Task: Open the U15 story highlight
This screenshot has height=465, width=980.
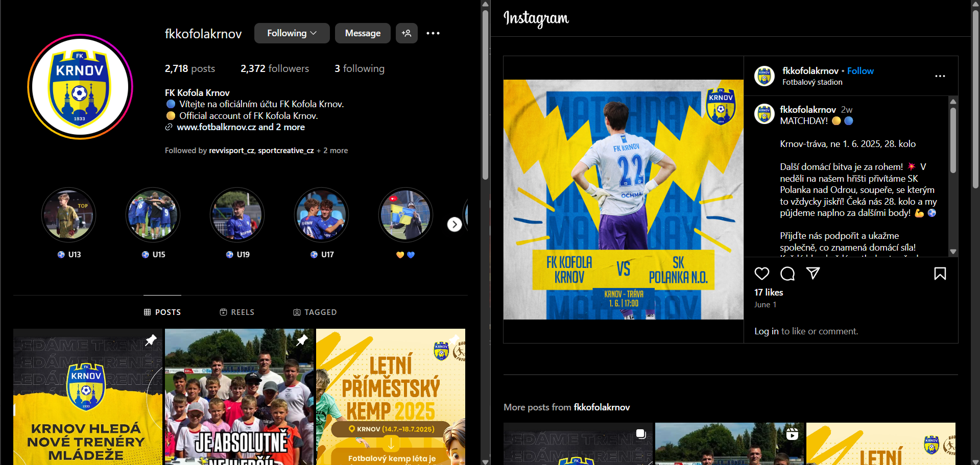Action: point(153,215)
